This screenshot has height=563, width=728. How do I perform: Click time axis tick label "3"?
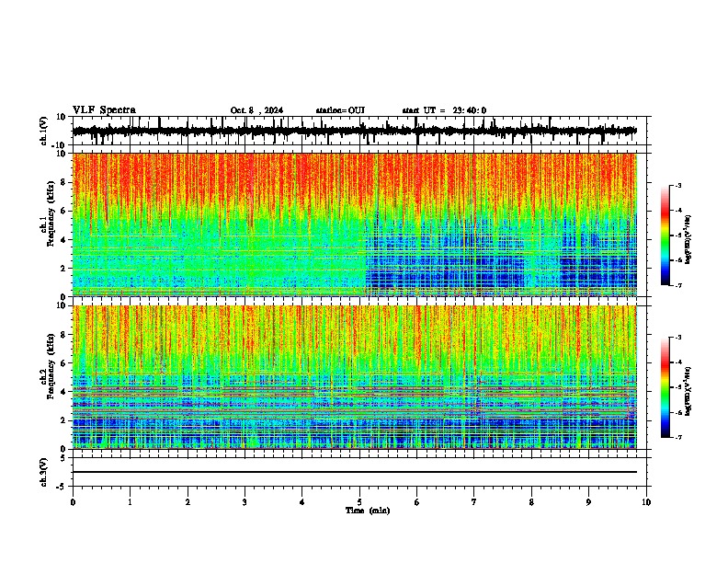[245, 502]
